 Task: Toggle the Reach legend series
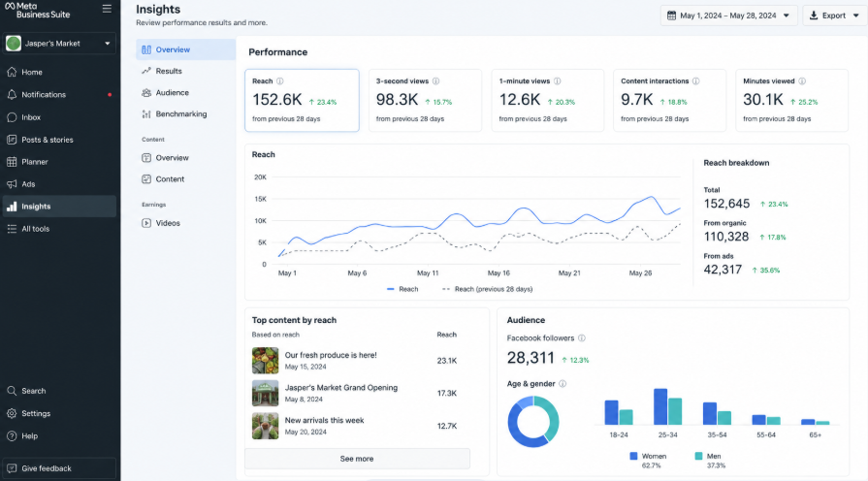[402, 289]
